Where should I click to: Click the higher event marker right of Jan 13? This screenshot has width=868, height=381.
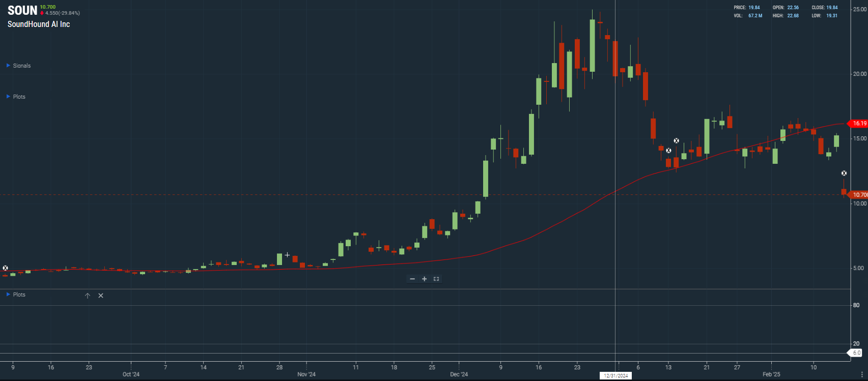coord(676,141)
